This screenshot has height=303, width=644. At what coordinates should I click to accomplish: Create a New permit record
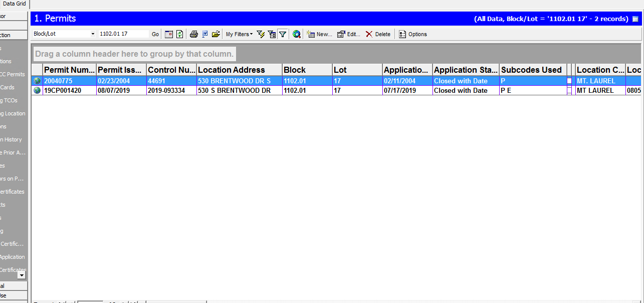pos(319,34)
